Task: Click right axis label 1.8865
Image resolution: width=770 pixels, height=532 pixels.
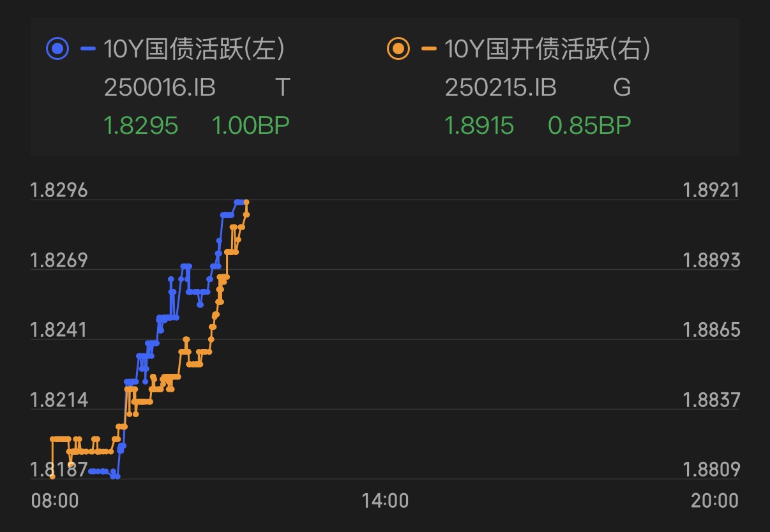Action: [x=711, y=330]
